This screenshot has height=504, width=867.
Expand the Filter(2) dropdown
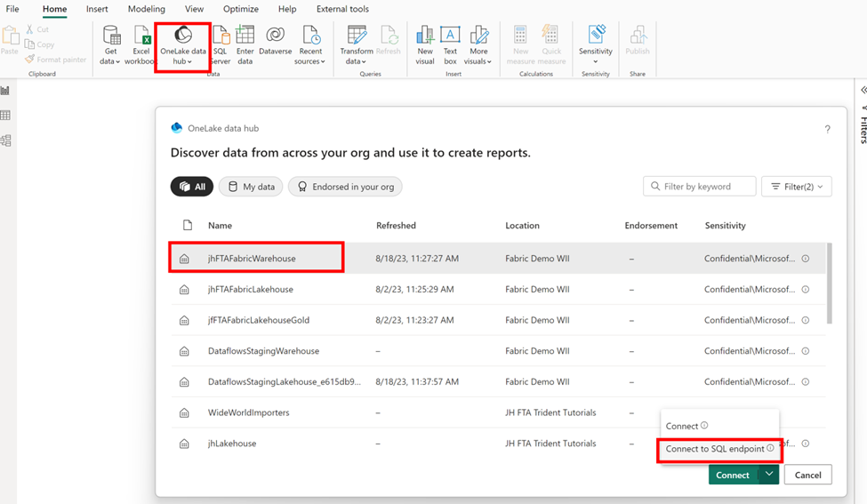(x=796, y=187)
